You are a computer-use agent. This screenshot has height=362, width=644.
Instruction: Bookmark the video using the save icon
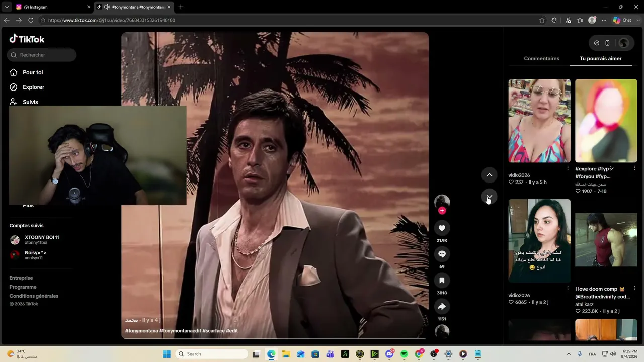[442, 281]
